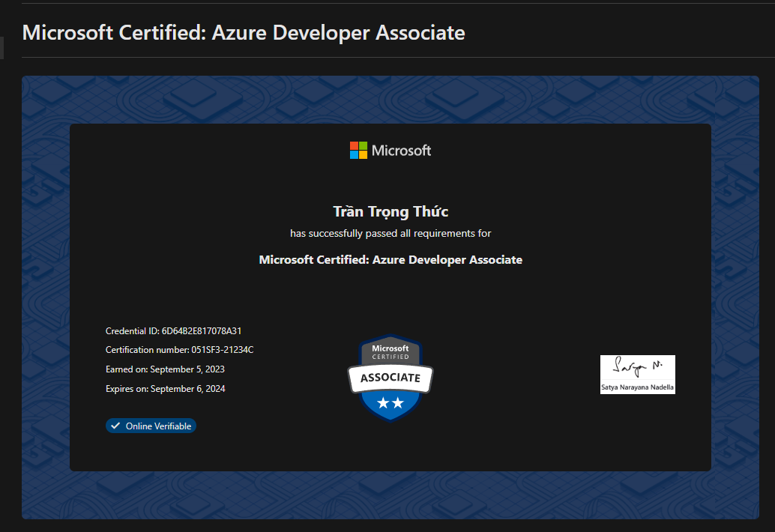Click the Online Verifiable badge
The height and width of the screenshot is (532, 775).
[x=151, y=426]
